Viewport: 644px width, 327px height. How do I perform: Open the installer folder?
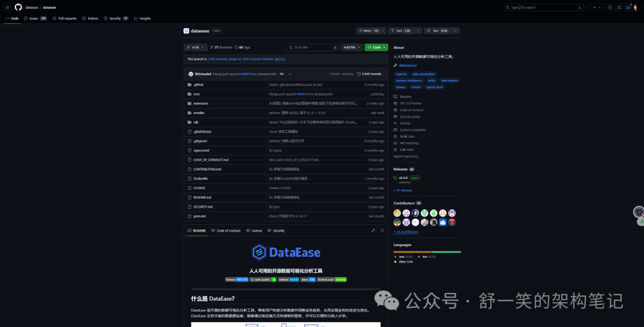point(199,113)
